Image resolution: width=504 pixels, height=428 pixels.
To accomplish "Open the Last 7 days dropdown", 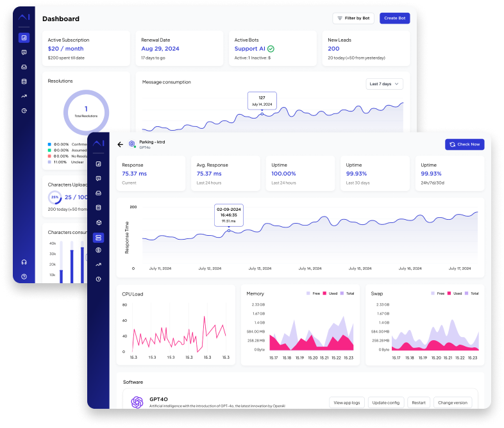I will coord(385,84).
